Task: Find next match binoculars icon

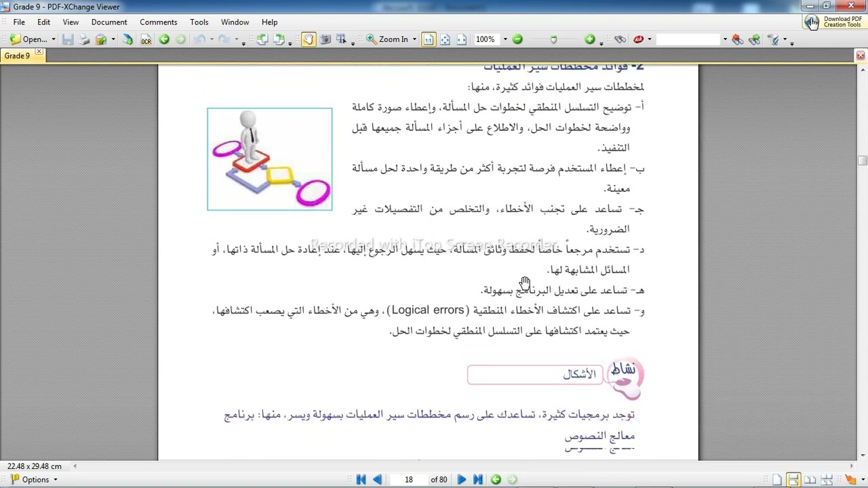Action: pyautogui.click(x=754, y=39)
